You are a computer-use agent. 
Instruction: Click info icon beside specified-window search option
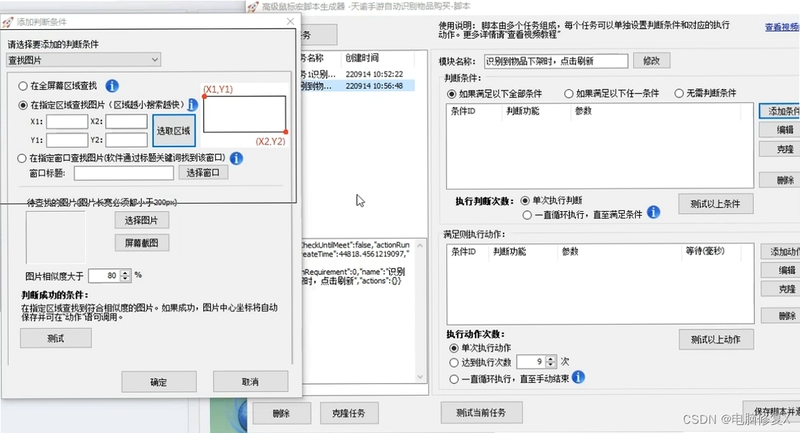click(236, 158)
